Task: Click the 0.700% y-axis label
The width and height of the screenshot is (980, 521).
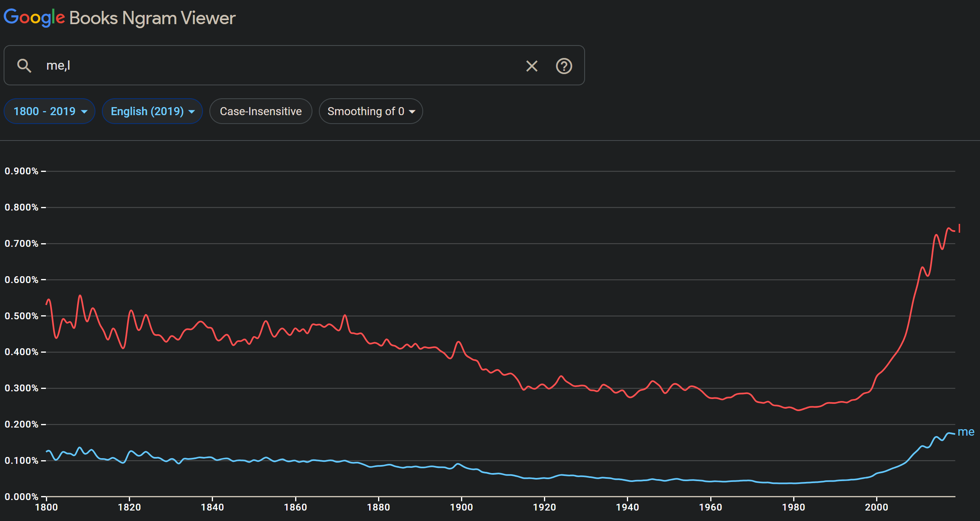Action: (22, 244)
